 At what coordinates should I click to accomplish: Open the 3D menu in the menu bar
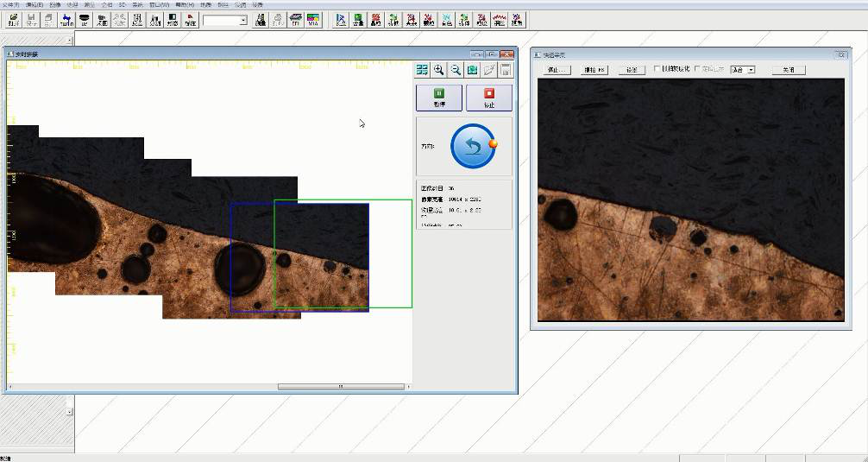[122, 4]
